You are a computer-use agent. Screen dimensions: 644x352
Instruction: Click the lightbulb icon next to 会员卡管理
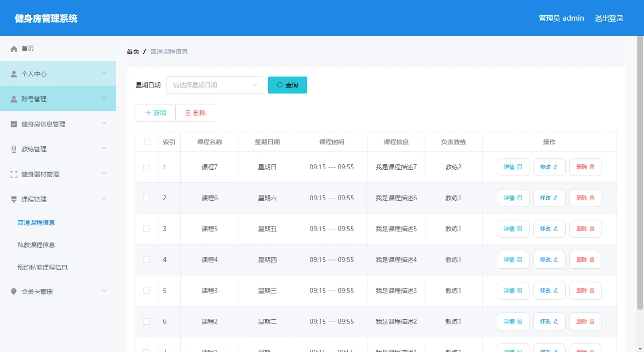click(14, 292)
